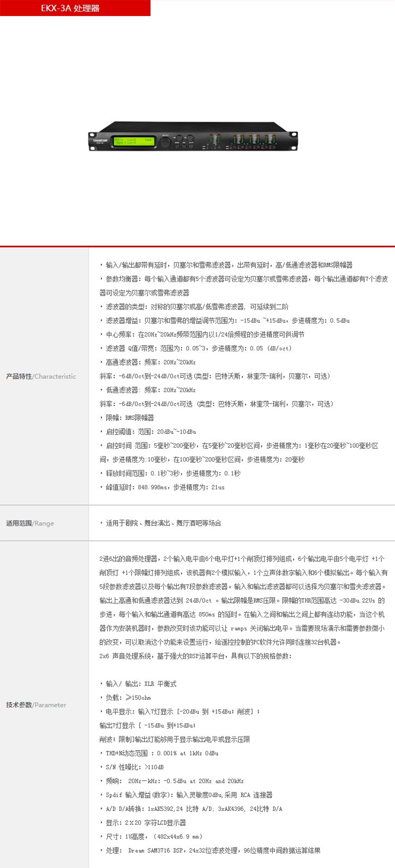Click the 滤波器的类型 bullet line
Viewport: 395px width, 868px height.
[x=194, y=307]
